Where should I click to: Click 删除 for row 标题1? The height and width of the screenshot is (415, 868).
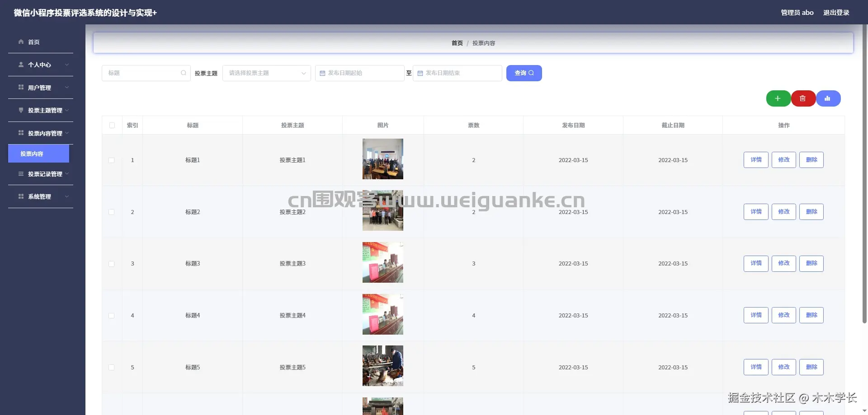[x=811, y=160]
